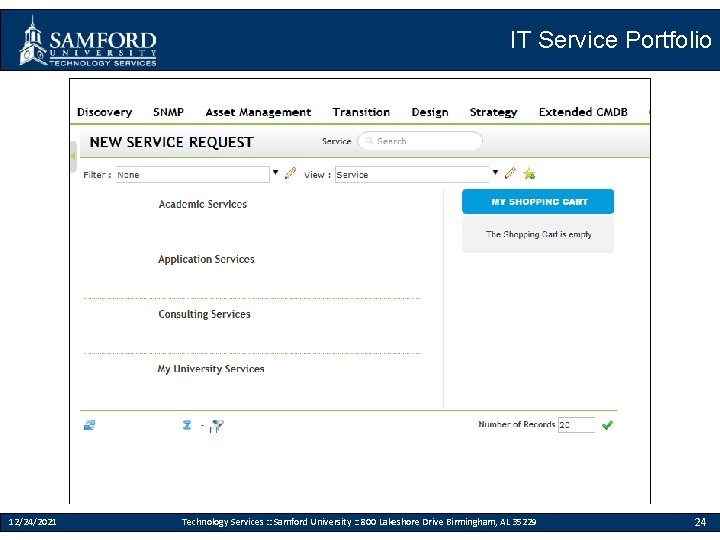Click the footer address text for Technology Services

pyautogui.click(x=359, y=522)
